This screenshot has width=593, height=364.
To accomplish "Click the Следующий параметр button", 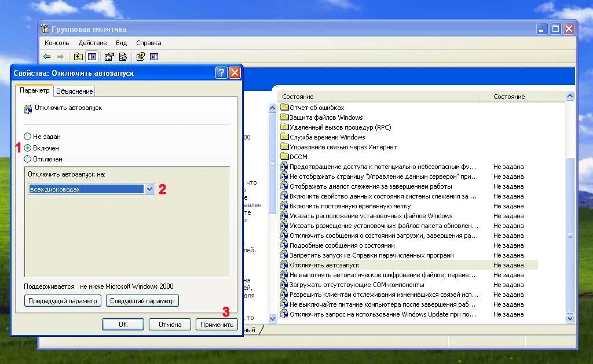I will pyautogui.click(x=142, y=301).
